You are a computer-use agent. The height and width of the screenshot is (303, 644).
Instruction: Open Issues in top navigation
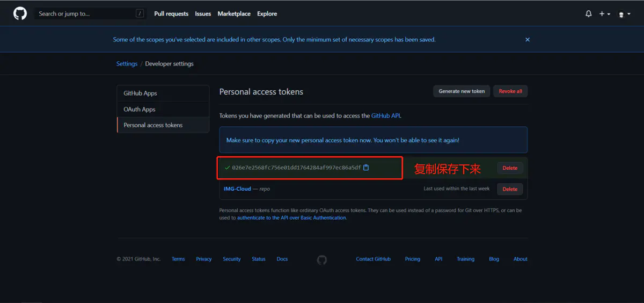[x=203, y=14]
